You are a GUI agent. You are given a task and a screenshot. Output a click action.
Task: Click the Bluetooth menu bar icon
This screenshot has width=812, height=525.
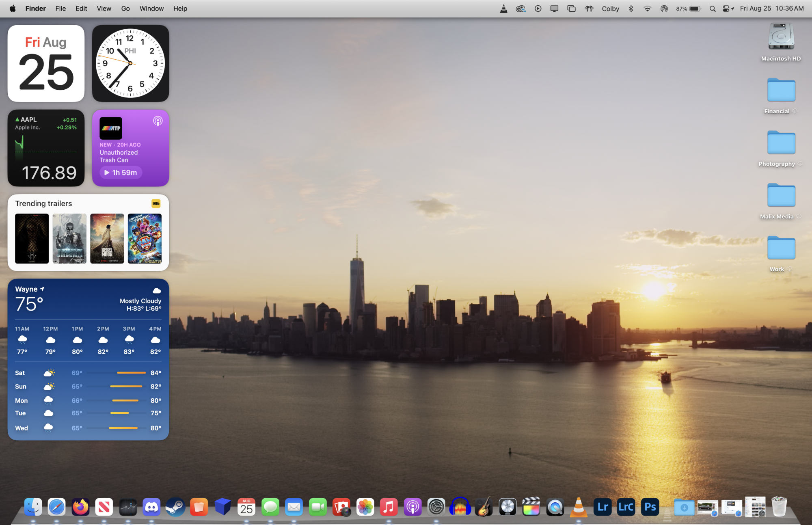(631, 9)
